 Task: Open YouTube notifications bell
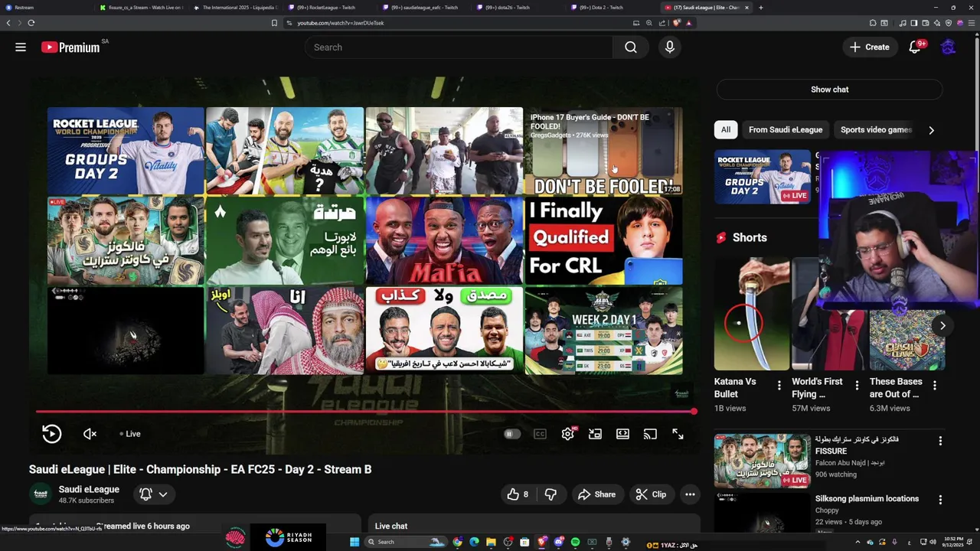(914, 47)
